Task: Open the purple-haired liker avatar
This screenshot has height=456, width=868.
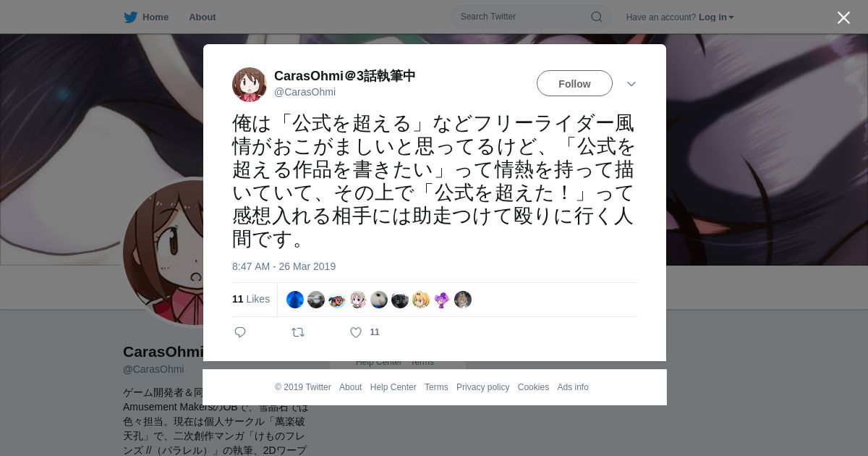Action: [442, 300]
